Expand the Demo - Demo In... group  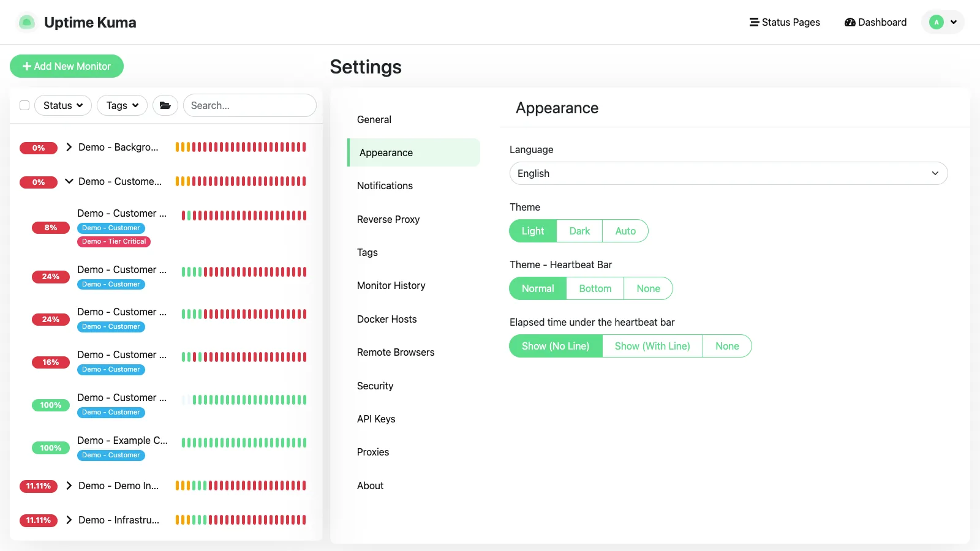pos(69,485)
